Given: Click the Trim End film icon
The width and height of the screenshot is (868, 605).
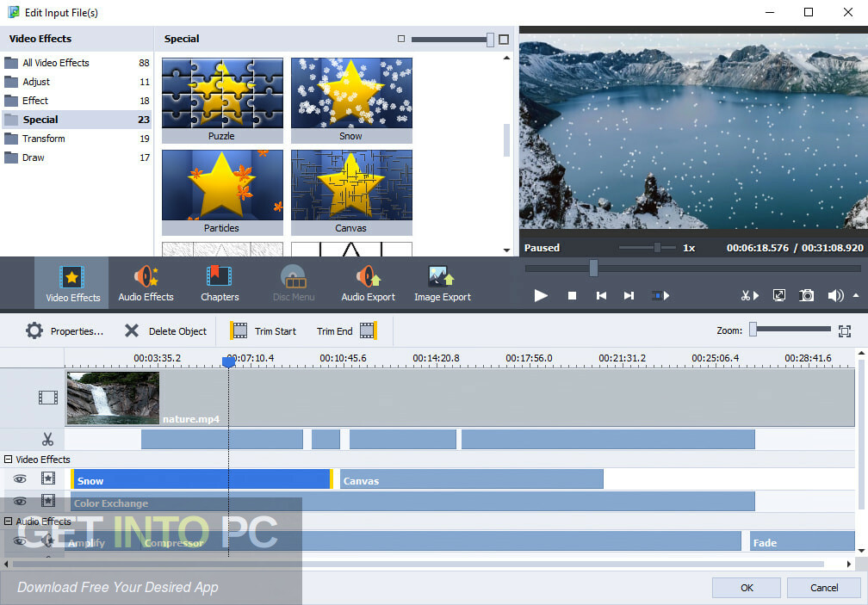Looking at the screenshot, I should click(369, 330).
